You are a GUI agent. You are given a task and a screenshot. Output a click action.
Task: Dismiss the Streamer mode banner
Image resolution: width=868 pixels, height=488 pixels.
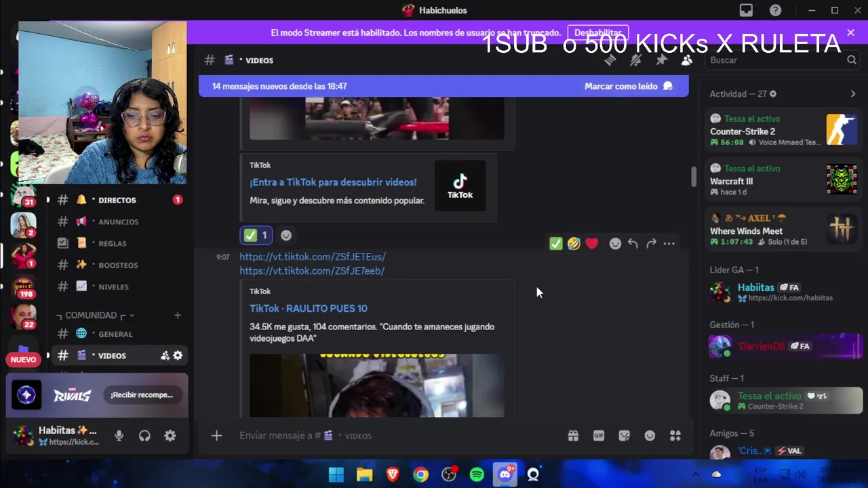[850, 33]
